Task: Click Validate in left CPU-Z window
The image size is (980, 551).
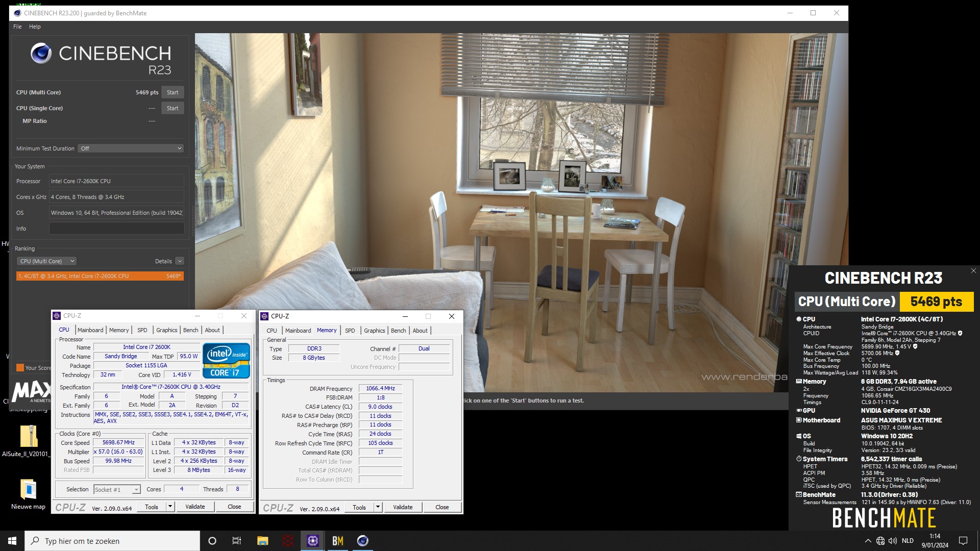Action: pos(195,507)
